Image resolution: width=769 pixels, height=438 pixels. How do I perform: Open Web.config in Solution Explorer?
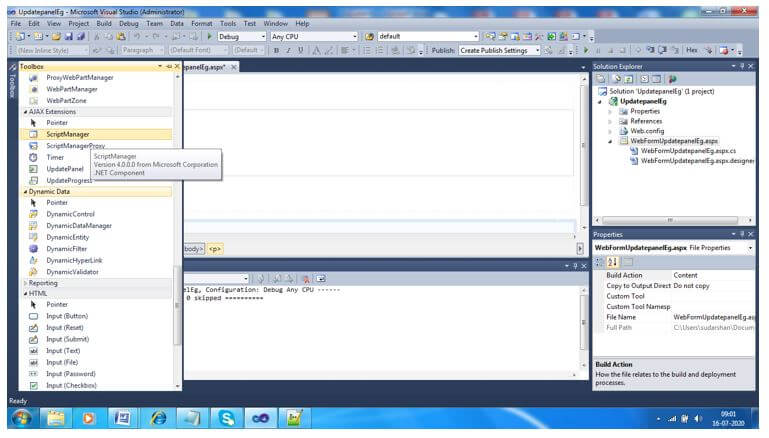(647, 131)
